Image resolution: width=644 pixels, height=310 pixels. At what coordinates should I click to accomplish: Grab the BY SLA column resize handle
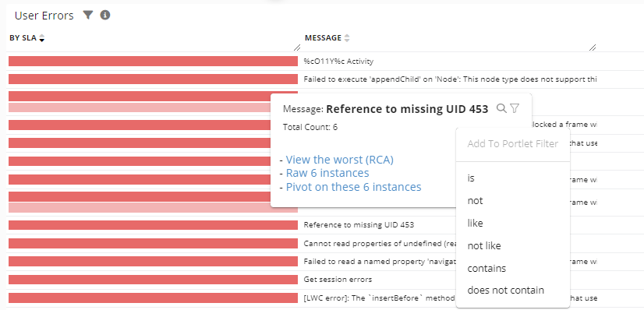297,48
